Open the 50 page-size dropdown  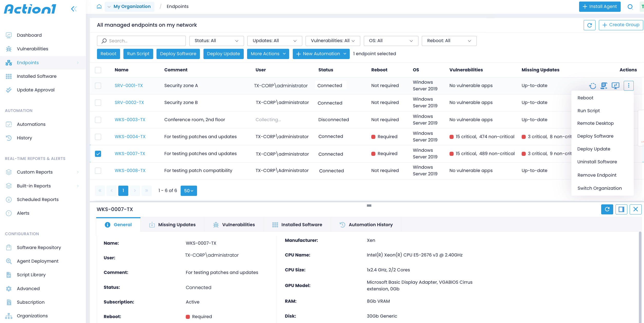point(189,191)
